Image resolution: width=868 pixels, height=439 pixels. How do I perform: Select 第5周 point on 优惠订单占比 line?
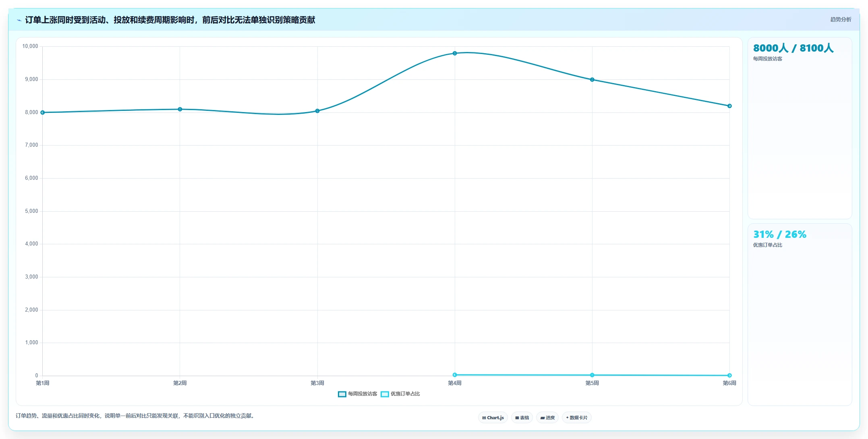click(592, 375)
